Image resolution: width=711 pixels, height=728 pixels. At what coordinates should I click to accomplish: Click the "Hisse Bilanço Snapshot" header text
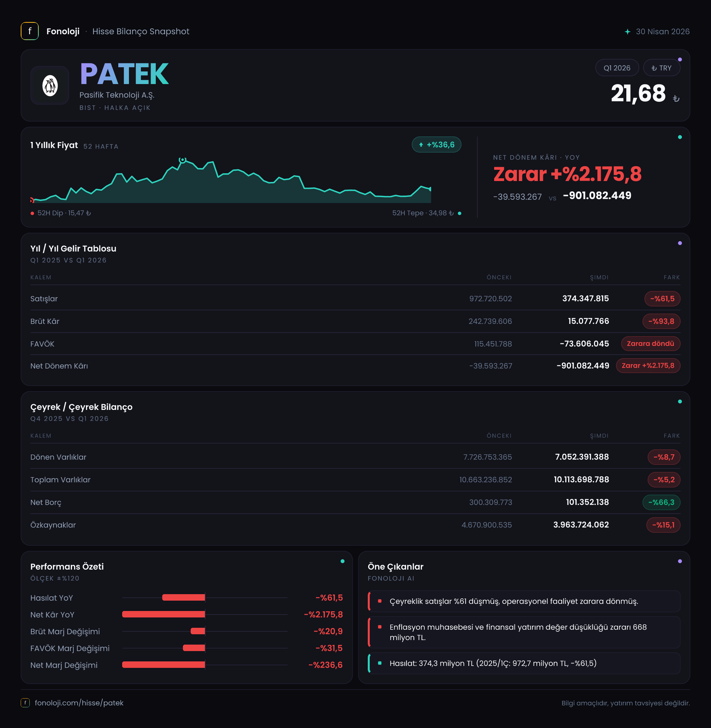[x=141, y=31]
